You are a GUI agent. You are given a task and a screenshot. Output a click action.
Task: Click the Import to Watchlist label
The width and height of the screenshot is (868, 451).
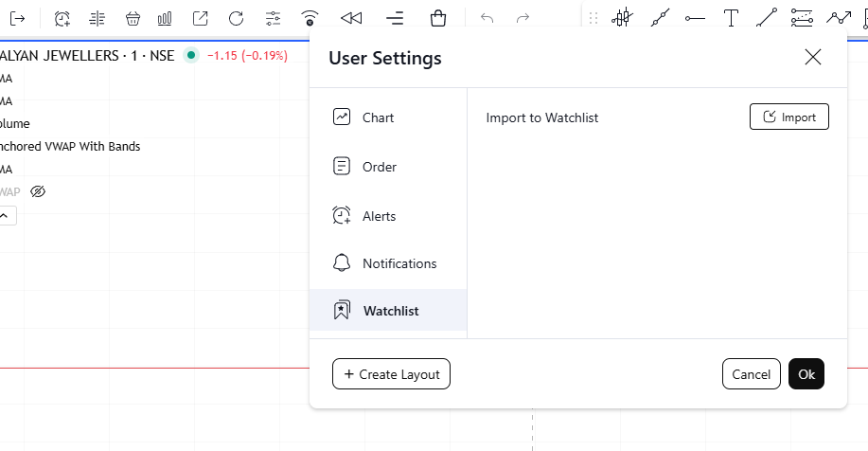(542, 117)
